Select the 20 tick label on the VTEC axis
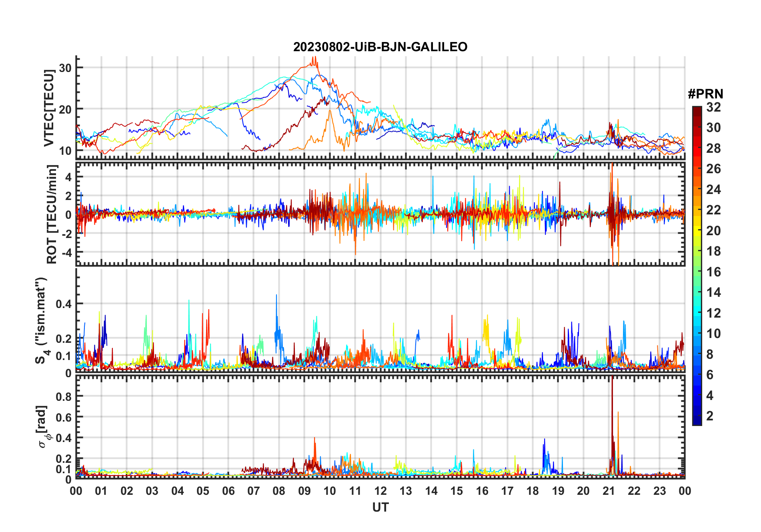This screenshot has width=761, height=532. 65,109
